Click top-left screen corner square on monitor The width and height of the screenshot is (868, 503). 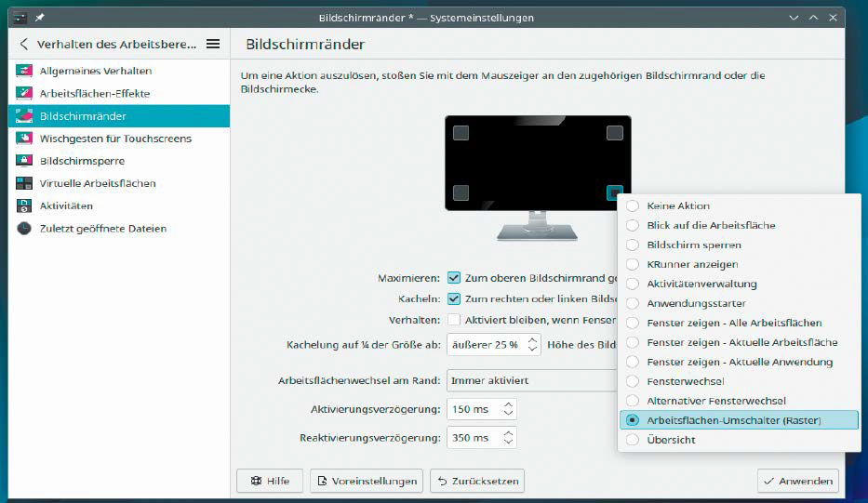pos(461,133)
